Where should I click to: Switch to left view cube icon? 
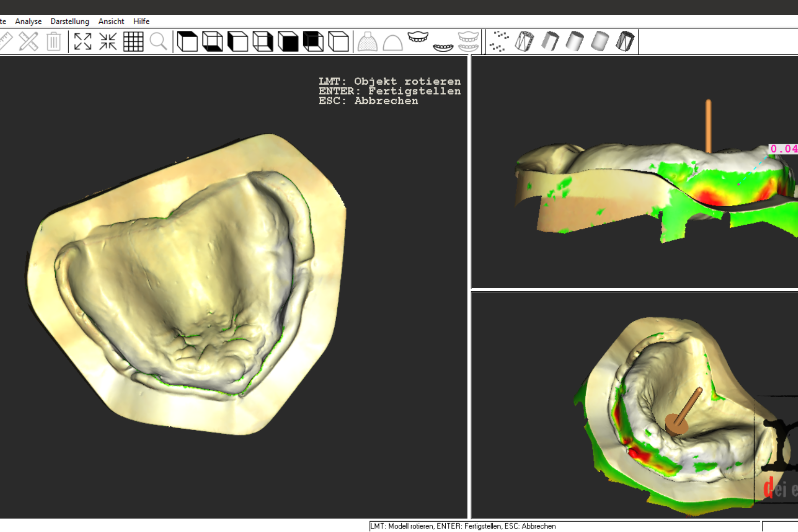pyautogui.click(x=238, y=41)
